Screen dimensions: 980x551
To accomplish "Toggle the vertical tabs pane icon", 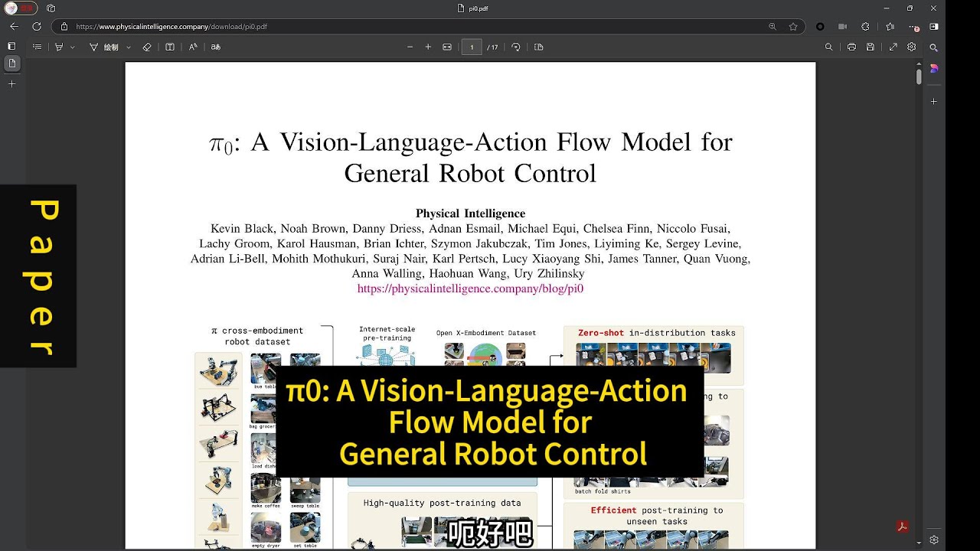I will (x=11, y=47).
